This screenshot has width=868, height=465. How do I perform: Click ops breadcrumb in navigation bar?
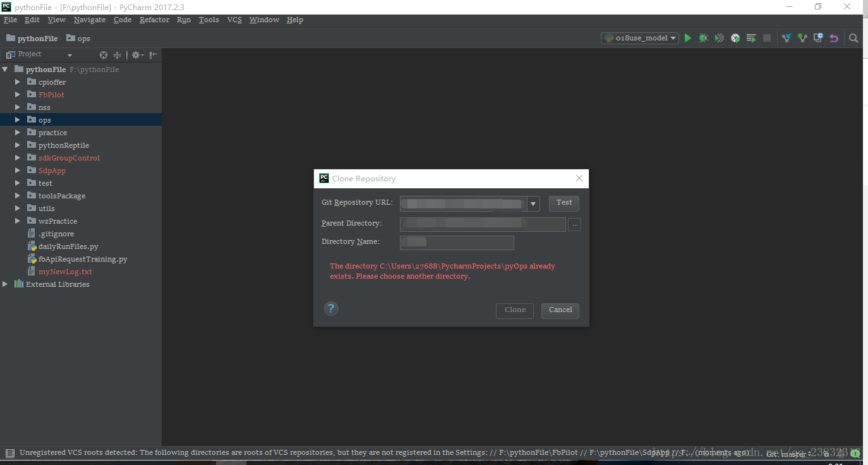(x=78, y=39)
